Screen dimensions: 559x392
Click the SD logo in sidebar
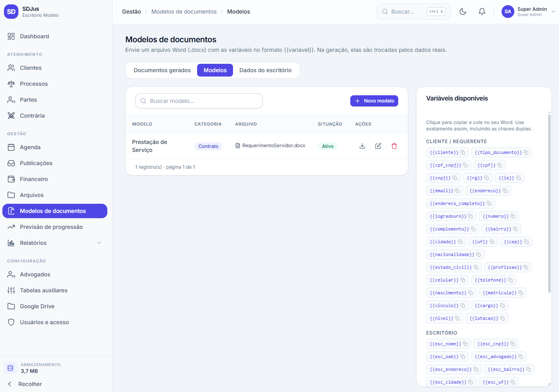[x=11, y=12]
